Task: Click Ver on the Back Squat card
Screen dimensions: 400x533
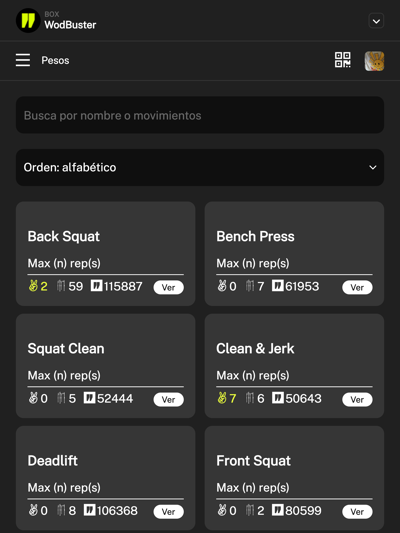Action: click(168, 287)
